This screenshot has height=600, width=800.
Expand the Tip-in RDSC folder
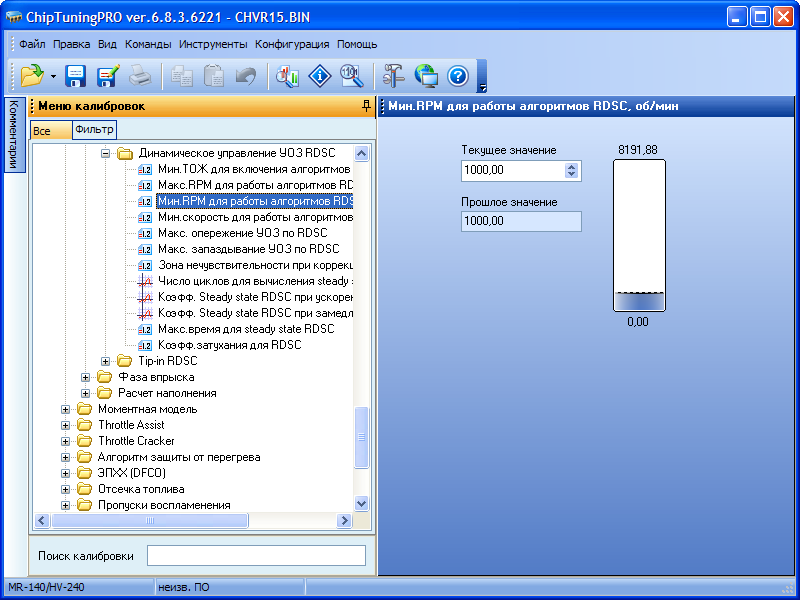tap(106, 361)
